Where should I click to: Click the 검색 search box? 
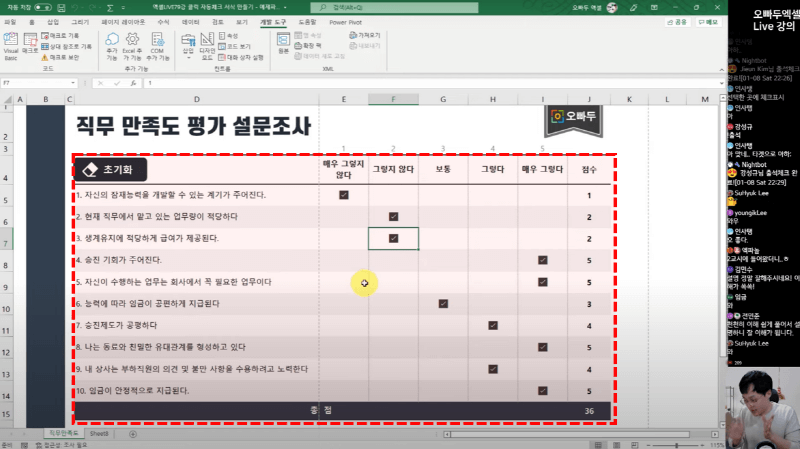coord(394,8)
